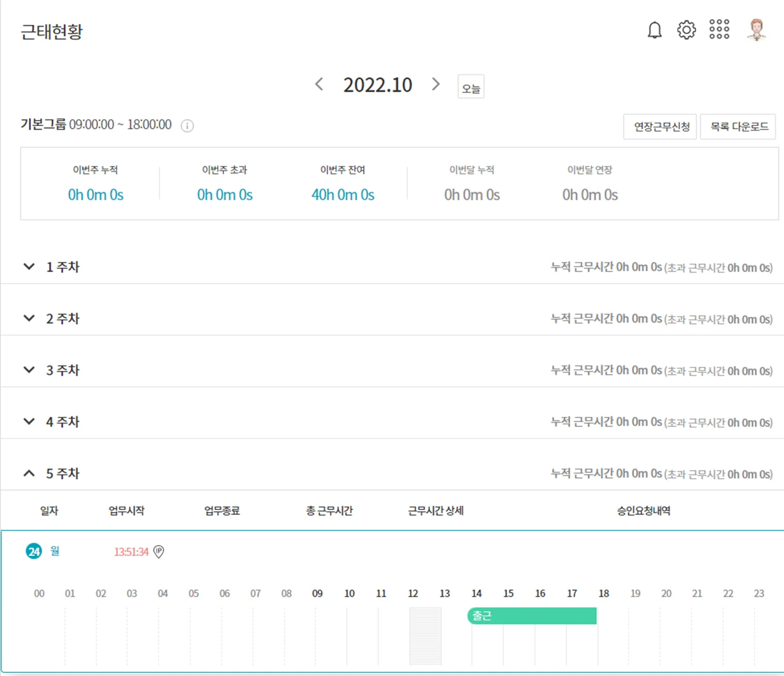The height and width of the screenshot is (676, 784).
Task: Go to previous month arrow
Action: click(x=319, y=84)
